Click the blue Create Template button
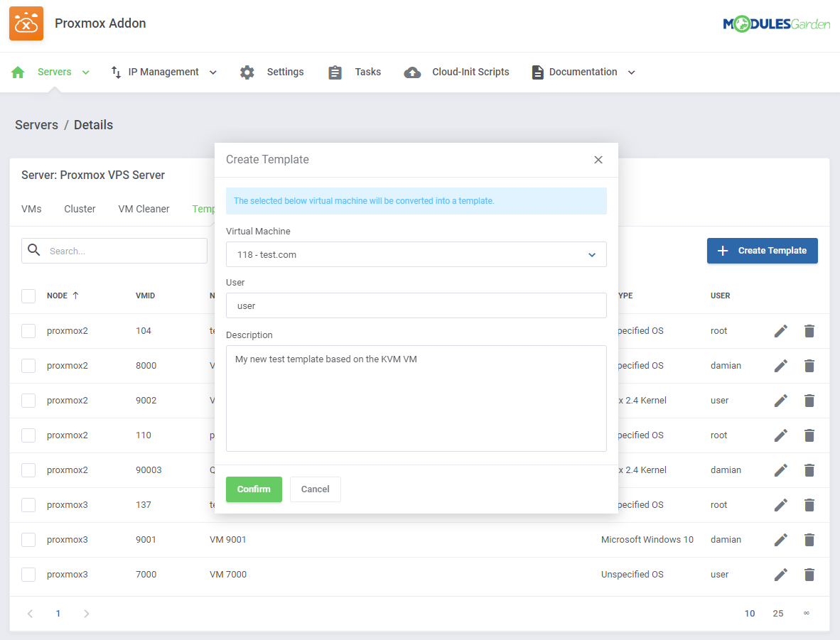The width and height of the screenshot is (840, 640). tap(762, 251)
